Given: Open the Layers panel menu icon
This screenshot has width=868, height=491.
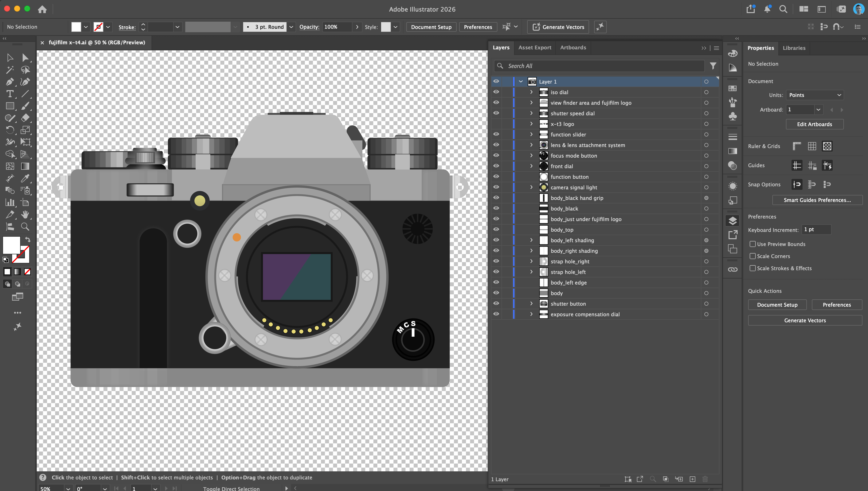Looking at the screenshot, I should tap(716, 48).
